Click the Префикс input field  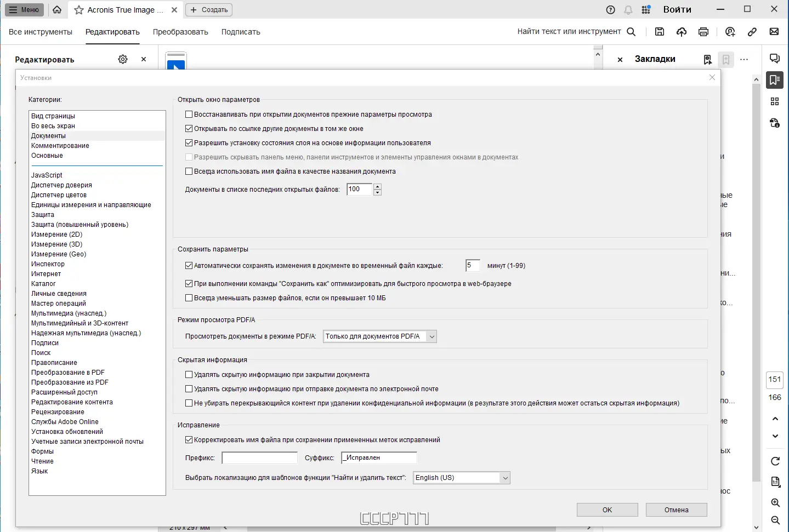click(259, 458)
